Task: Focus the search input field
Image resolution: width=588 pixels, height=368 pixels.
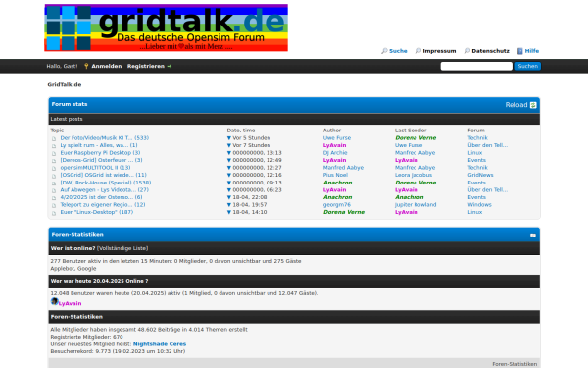Action: [476, 66]
